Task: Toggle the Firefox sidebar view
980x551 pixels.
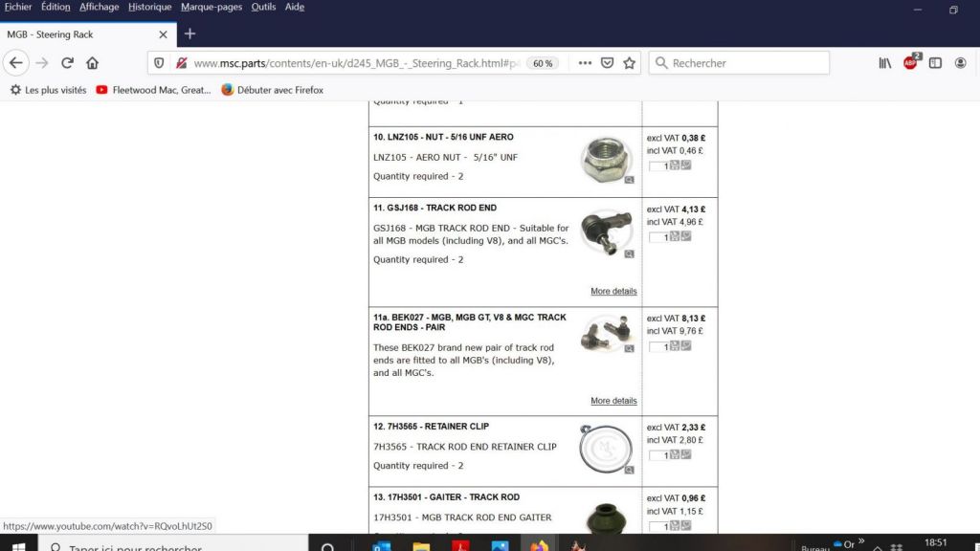Action: (x=935, y=63)
